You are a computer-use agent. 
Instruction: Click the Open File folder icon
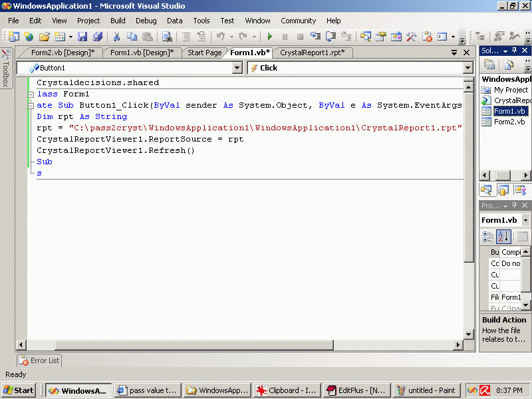44,37
